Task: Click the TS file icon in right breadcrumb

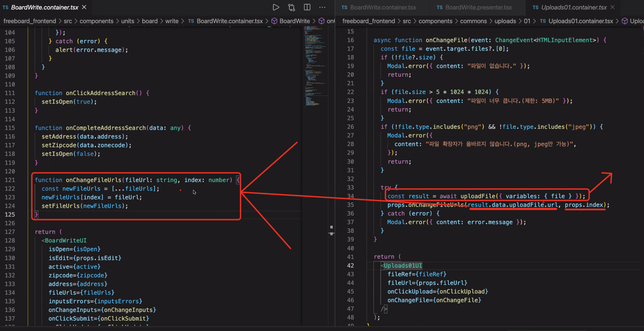Action: 543,21
